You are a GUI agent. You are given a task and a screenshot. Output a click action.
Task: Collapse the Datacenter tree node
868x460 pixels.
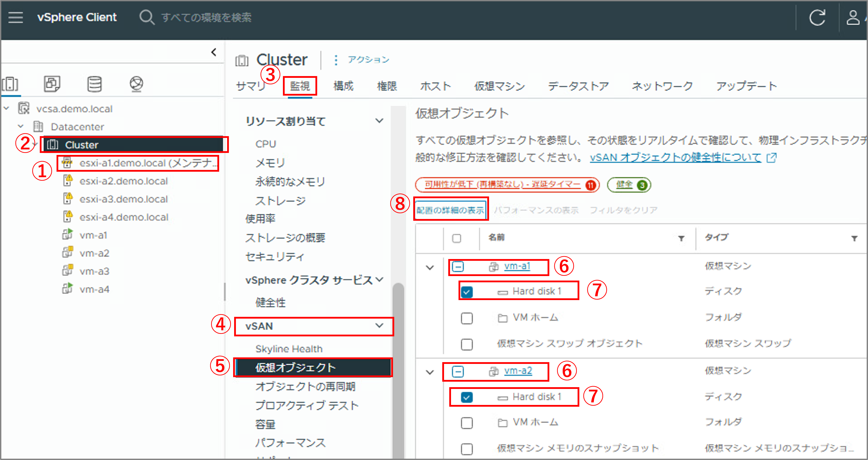[x=21, y=126]
